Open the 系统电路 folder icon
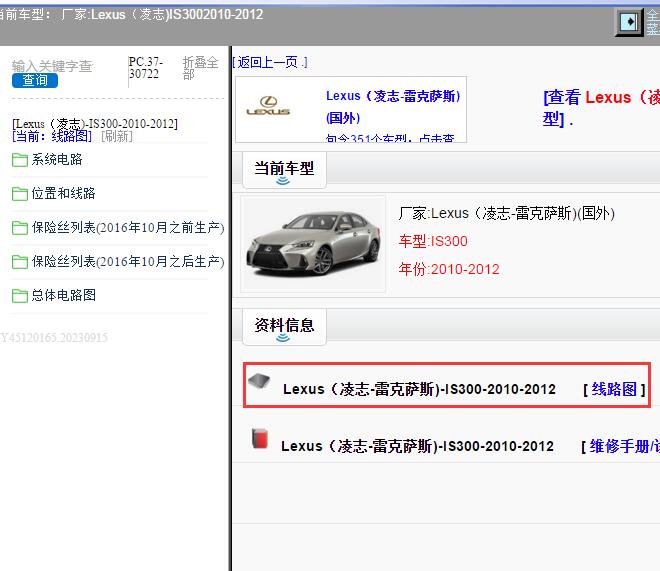This screenshot has height=571, width=660. point(20,160)
